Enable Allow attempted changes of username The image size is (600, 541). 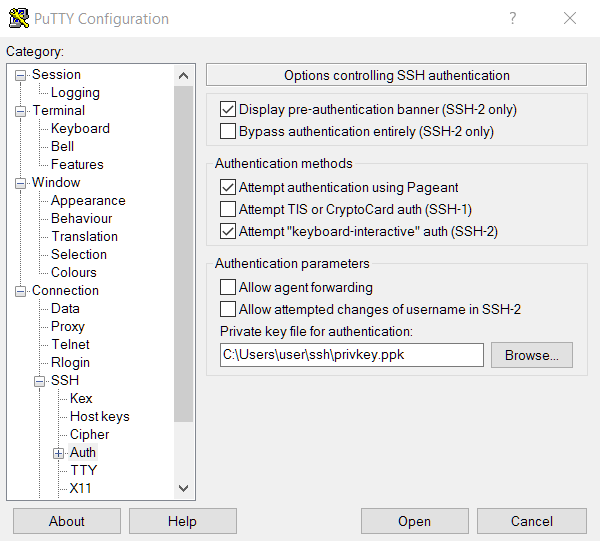pos(228,309)
